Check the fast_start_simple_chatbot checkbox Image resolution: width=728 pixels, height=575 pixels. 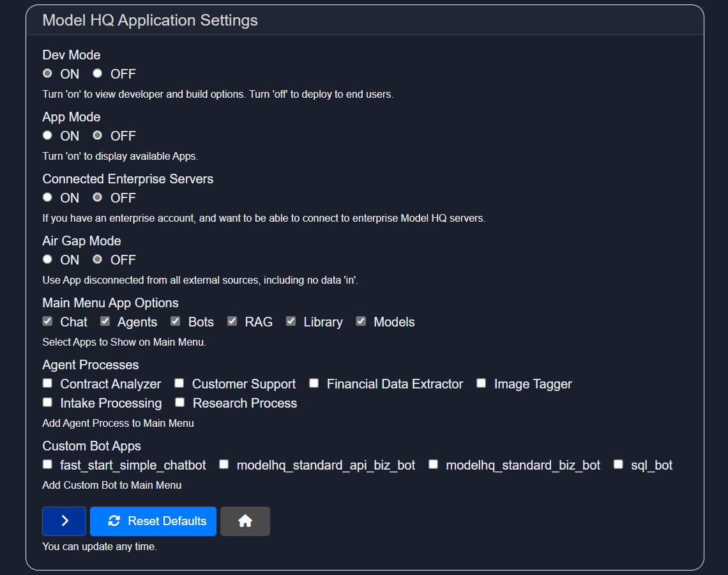pos(47,464)
